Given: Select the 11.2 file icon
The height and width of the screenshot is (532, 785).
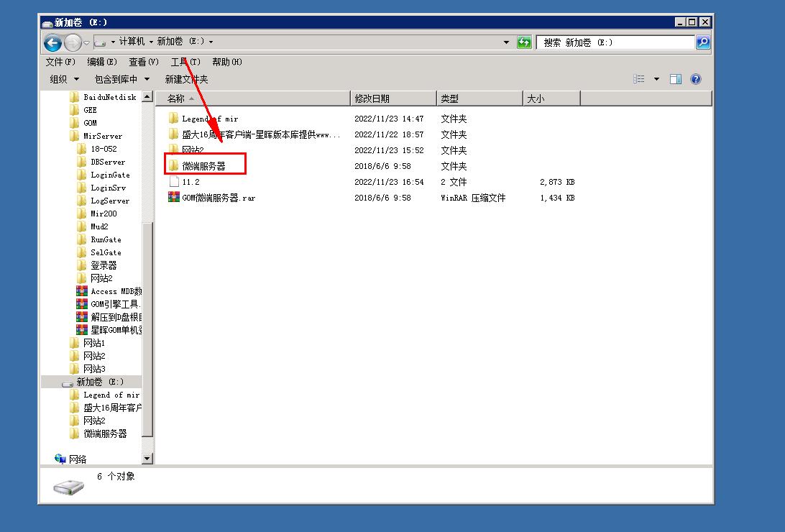Looking at the screenshot, I should 174,181.
